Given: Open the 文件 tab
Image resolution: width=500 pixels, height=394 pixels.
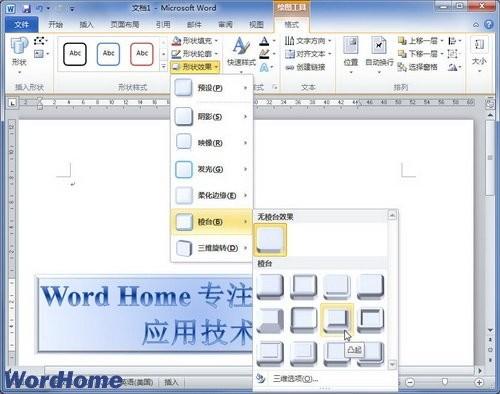Looking at the screenshot, I should click(x=22, y=24).
